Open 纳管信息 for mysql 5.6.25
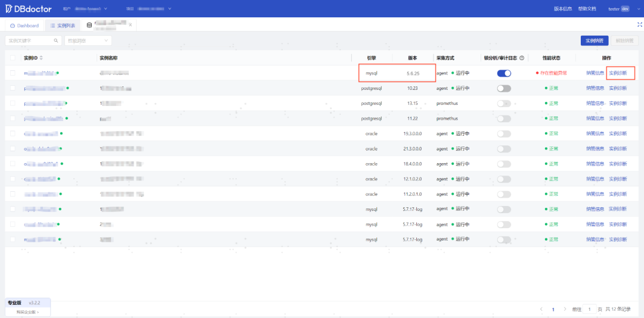This screenshot has height=318, width=644. tap(595, 73)
